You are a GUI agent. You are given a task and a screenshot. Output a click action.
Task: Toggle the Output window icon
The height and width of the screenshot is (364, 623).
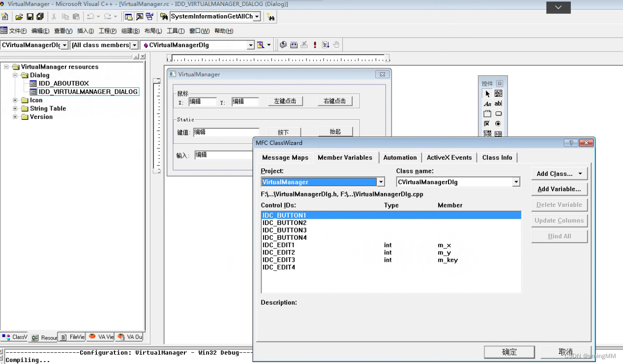[139, 17]
